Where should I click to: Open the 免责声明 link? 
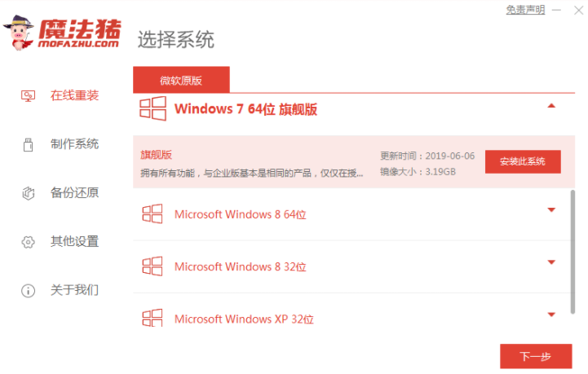coord(525,10)
